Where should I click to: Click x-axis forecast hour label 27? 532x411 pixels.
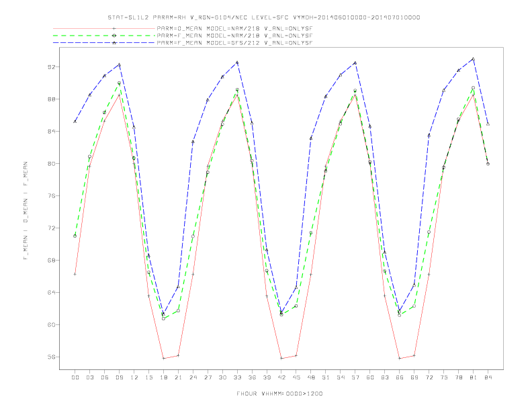[x=208, y=377]
